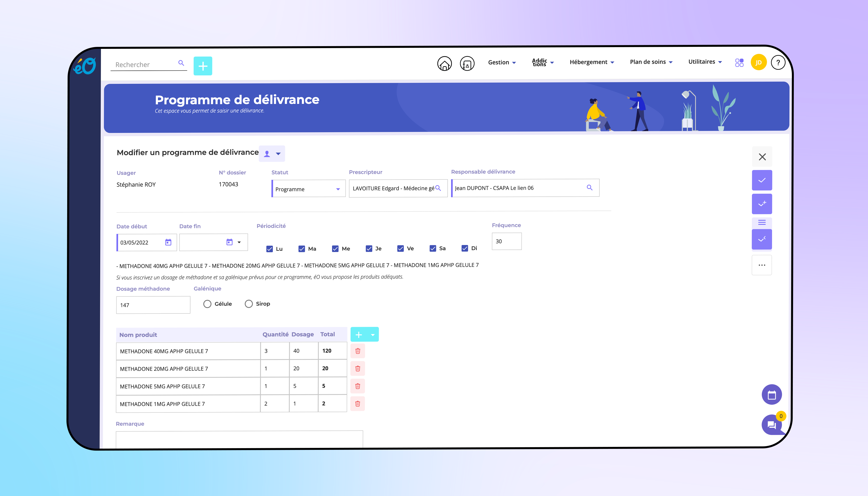
Task: Uncheck the Me checkbox
Action: 335,249
